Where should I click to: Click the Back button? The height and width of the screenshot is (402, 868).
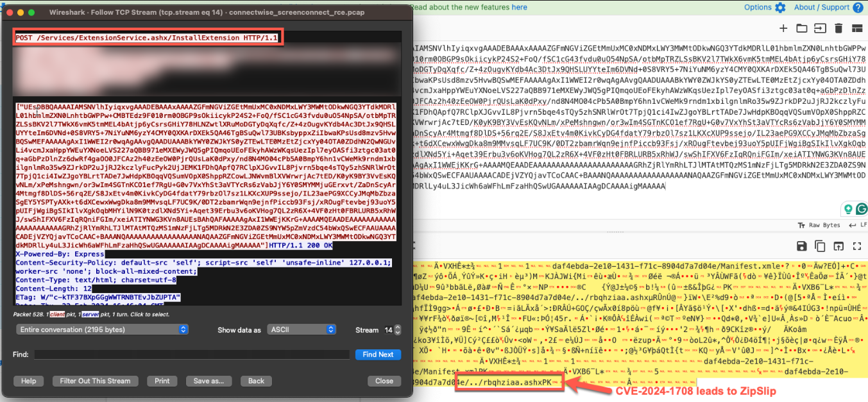[x=257, y=381]
